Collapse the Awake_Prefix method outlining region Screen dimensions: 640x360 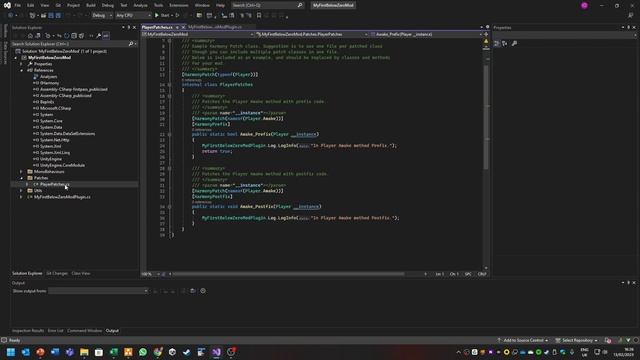[169, 134]
